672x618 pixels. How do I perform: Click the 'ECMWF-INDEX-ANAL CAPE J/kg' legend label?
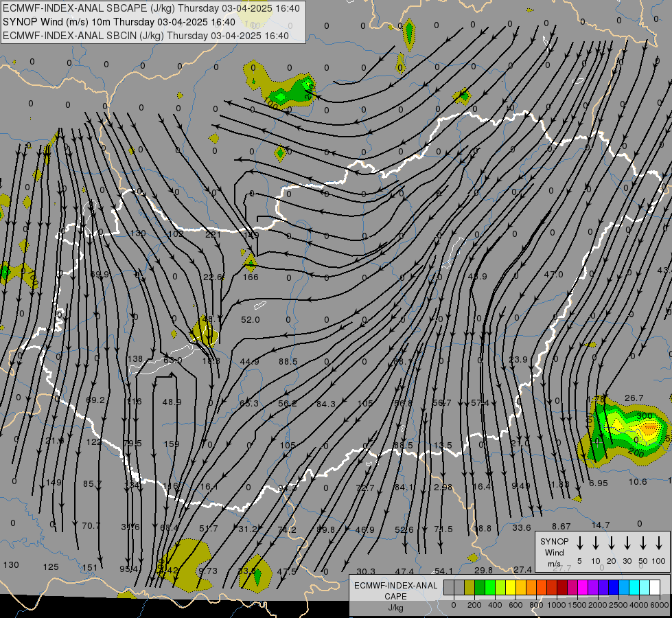tap(395, 596)
